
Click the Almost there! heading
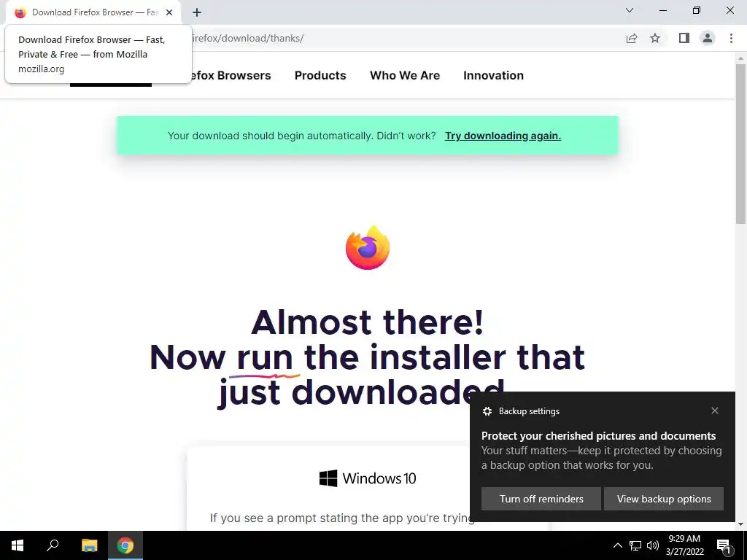coord(368,322)
